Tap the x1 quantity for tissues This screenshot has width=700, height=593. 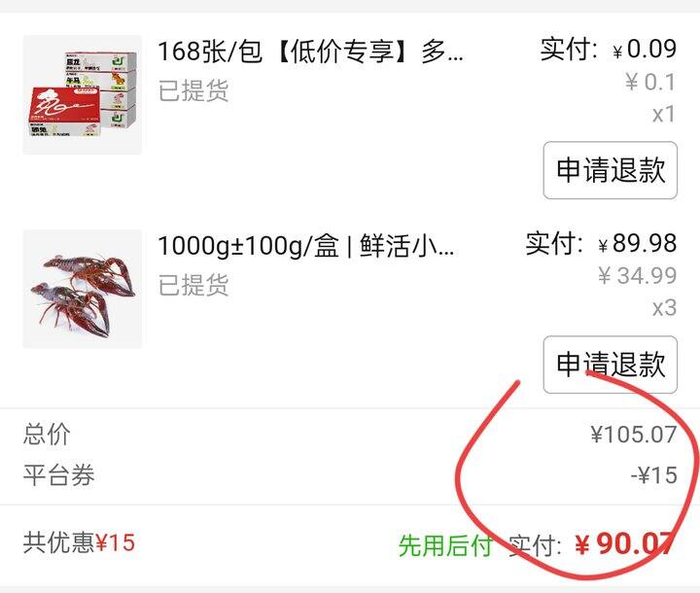664,115
